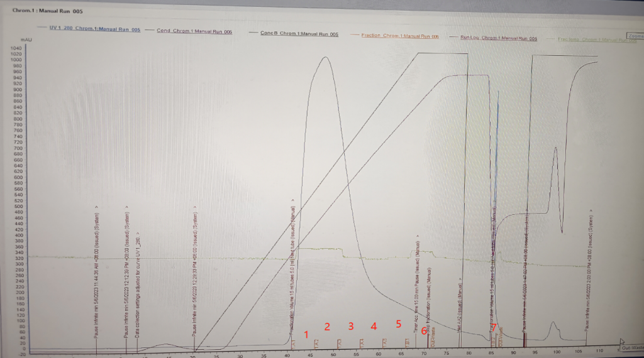Click the red annotation number 7
The image size is (644, 358).
point(494,327)
